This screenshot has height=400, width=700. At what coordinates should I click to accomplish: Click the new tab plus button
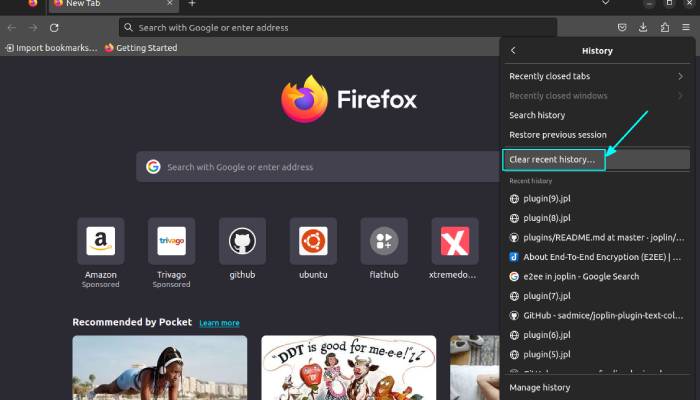coord(192,4)
